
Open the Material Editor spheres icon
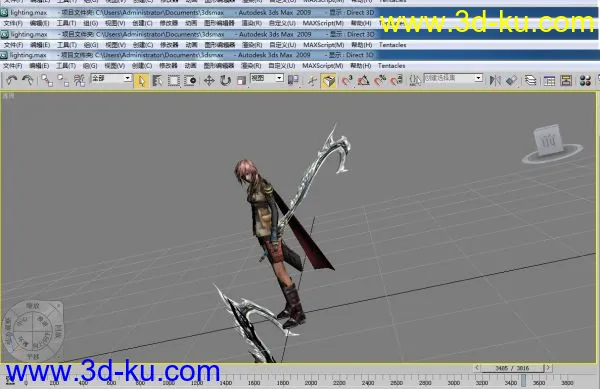point(585,81)
